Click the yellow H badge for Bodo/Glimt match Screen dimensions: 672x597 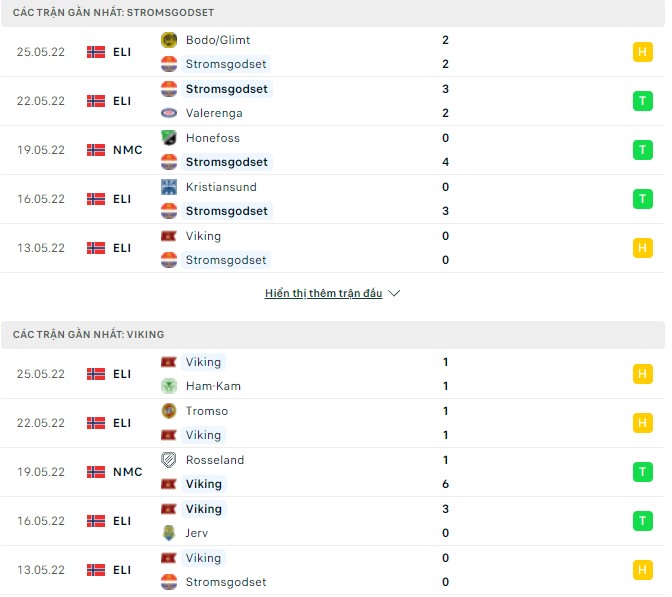tap(642, 52)
